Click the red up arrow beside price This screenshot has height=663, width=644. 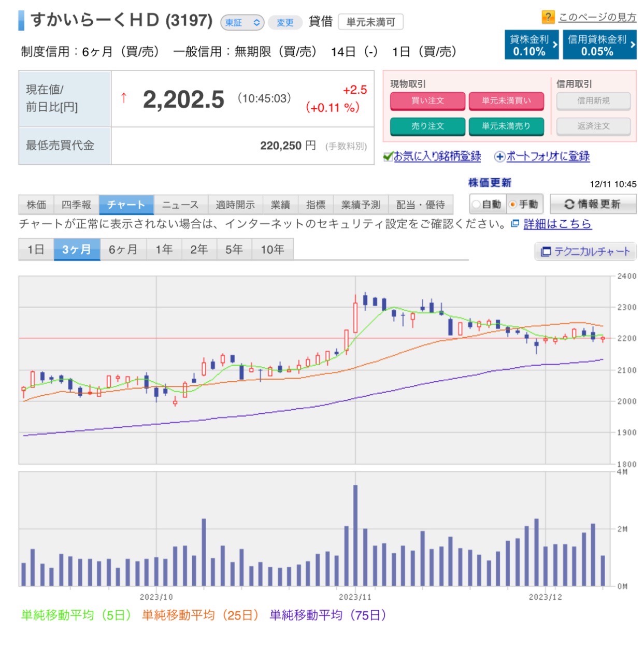coord(124,97)
